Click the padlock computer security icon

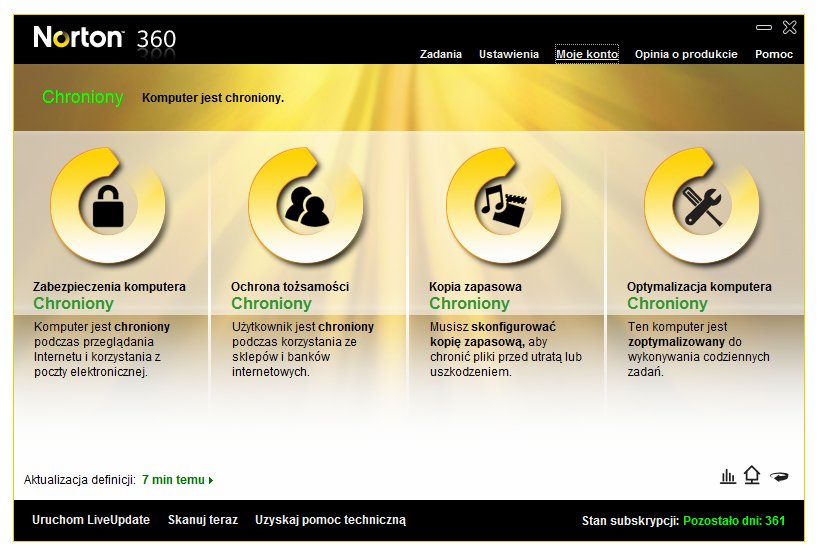108,205
